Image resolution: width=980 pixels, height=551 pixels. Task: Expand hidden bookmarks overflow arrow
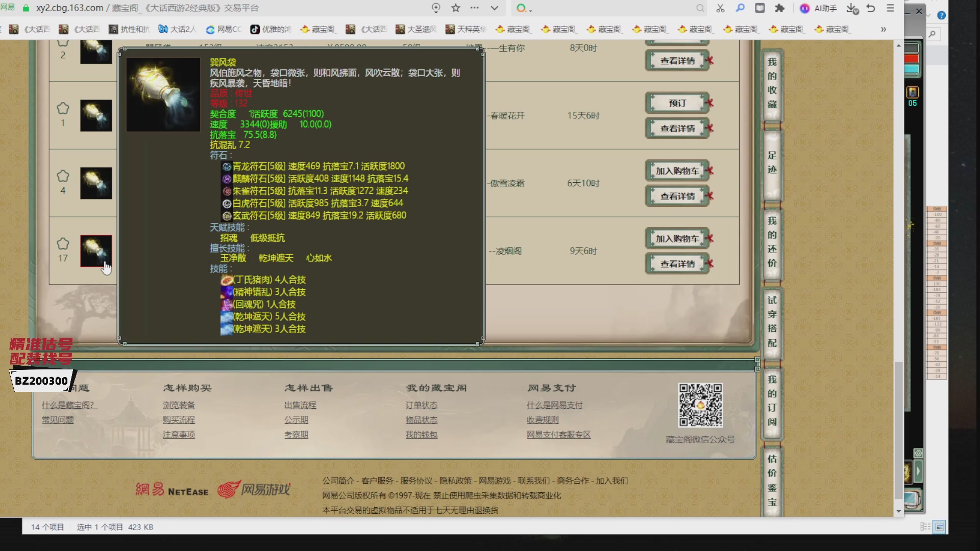coord(883,30)
